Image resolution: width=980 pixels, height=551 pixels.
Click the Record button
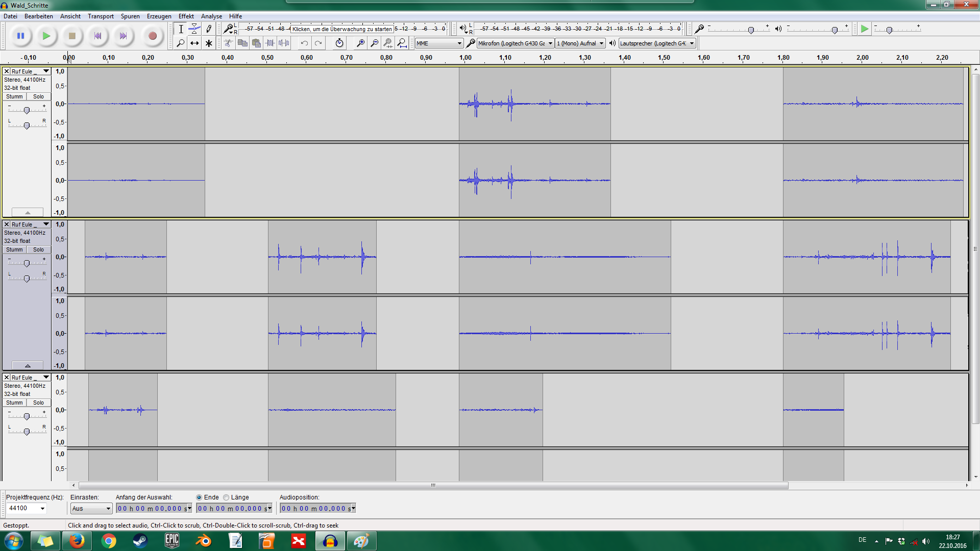152,36
